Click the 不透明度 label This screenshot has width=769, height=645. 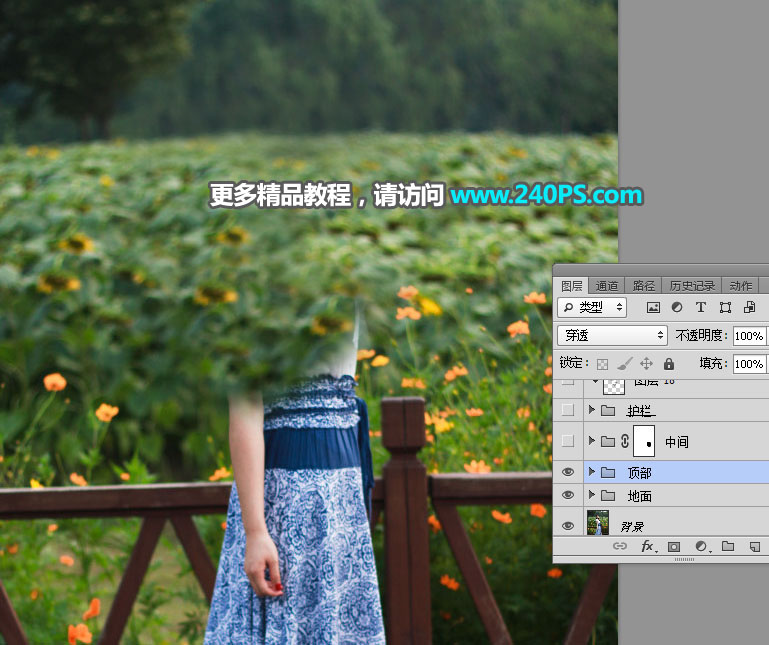coord(701,335)
